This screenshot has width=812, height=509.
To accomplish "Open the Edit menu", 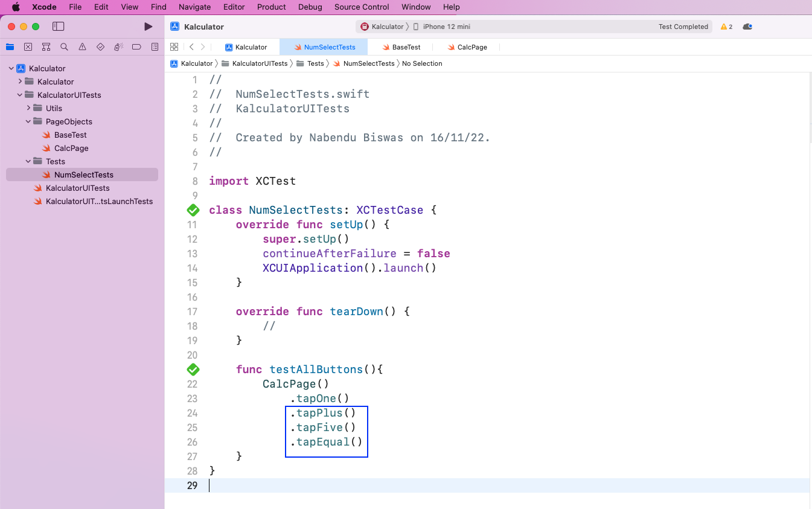I will tap(101, 7).
